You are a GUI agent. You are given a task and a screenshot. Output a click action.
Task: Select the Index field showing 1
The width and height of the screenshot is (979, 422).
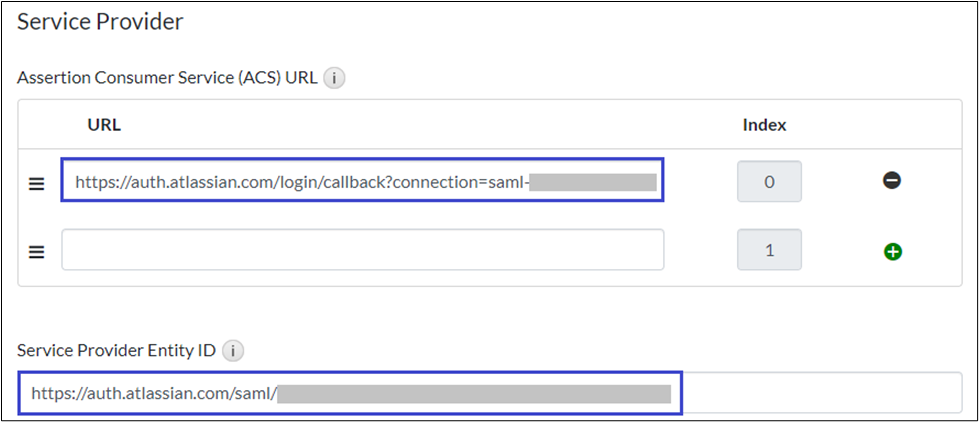[768, 250]
